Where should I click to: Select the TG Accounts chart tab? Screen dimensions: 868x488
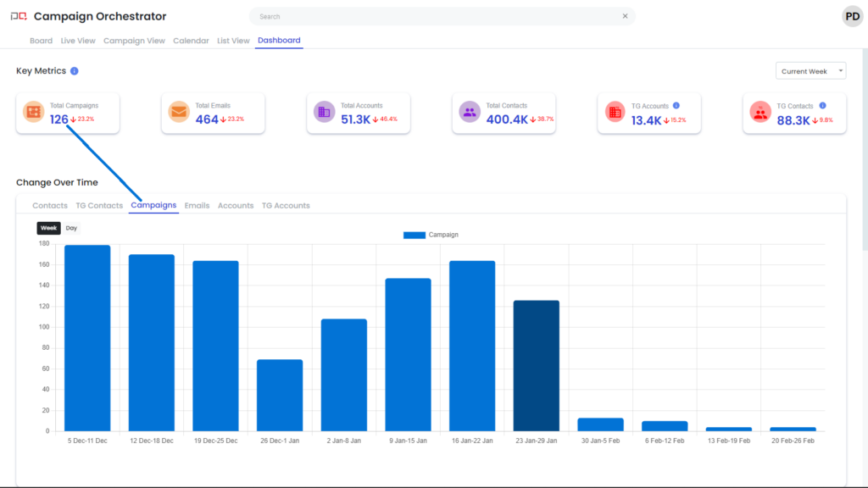tap(286, 205)
